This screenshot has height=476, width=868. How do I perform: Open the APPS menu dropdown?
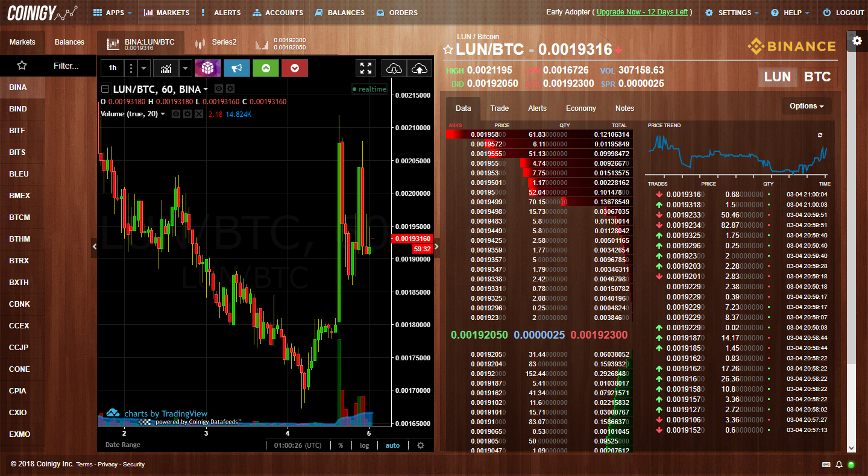(114, 12)
